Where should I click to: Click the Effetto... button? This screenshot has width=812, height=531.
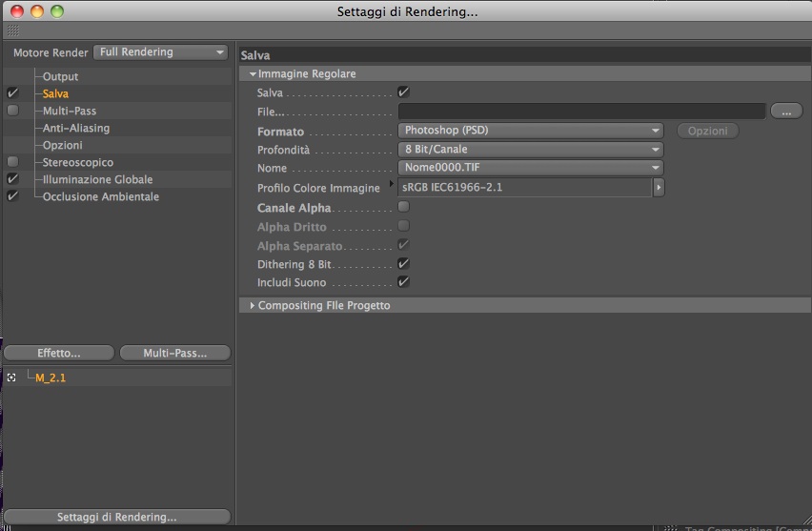[x=58, y=353]
